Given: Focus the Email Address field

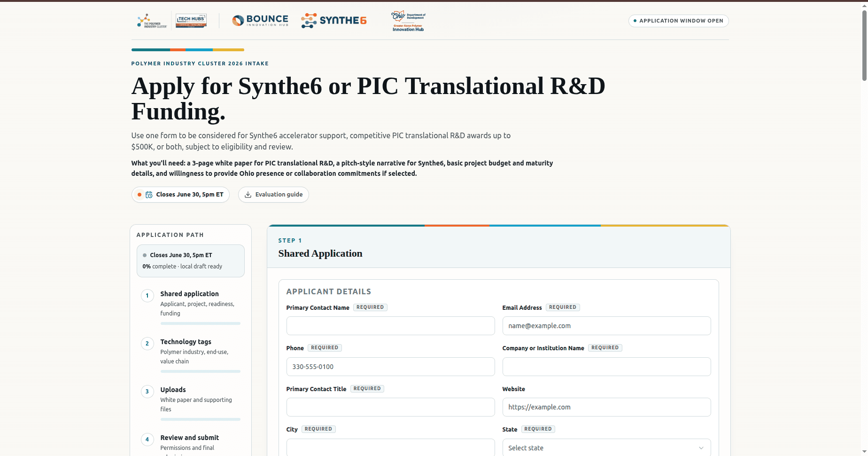Looking at the screenshot, I should tap(606, 326).
